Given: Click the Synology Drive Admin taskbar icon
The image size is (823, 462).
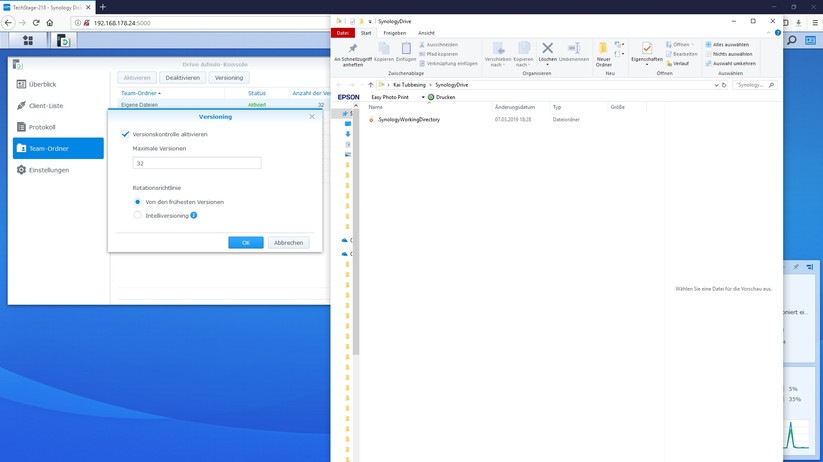Looking at the screenshot, I should click(x=63, y=41).
